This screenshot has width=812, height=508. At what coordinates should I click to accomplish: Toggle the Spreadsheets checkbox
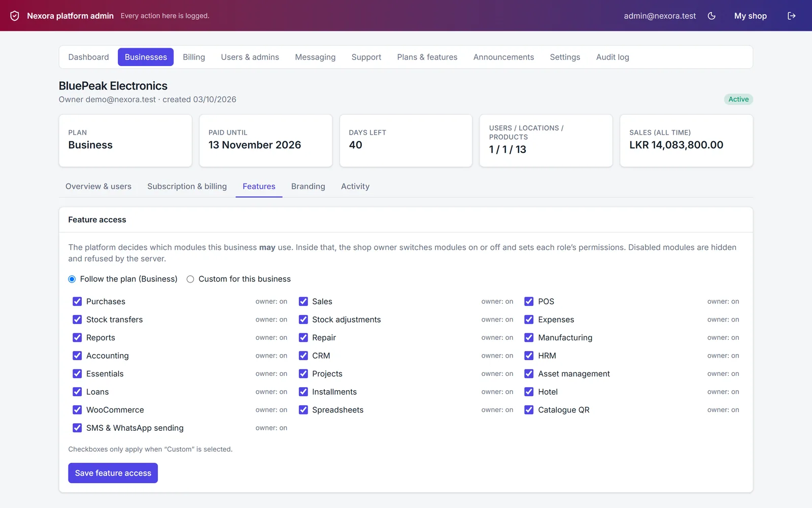pos(303,410)
